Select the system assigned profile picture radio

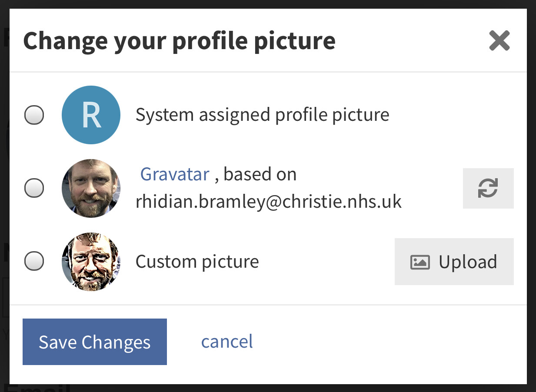pyautogui.click(x=34, y=115)
